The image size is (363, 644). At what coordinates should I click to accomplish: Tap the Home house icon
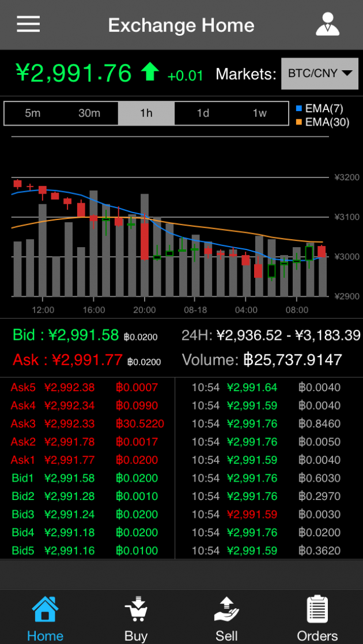click(x=45, y=609)
